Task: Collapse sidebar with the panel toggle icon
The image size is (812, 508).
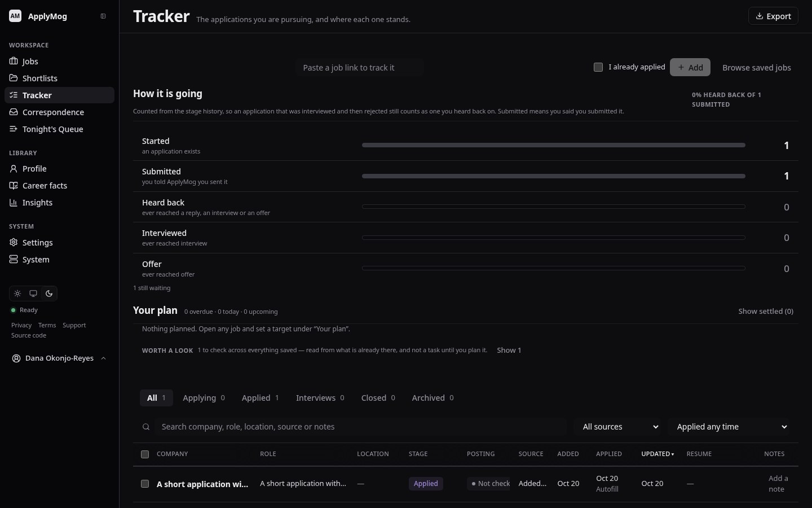Action: tap(103, 16)
